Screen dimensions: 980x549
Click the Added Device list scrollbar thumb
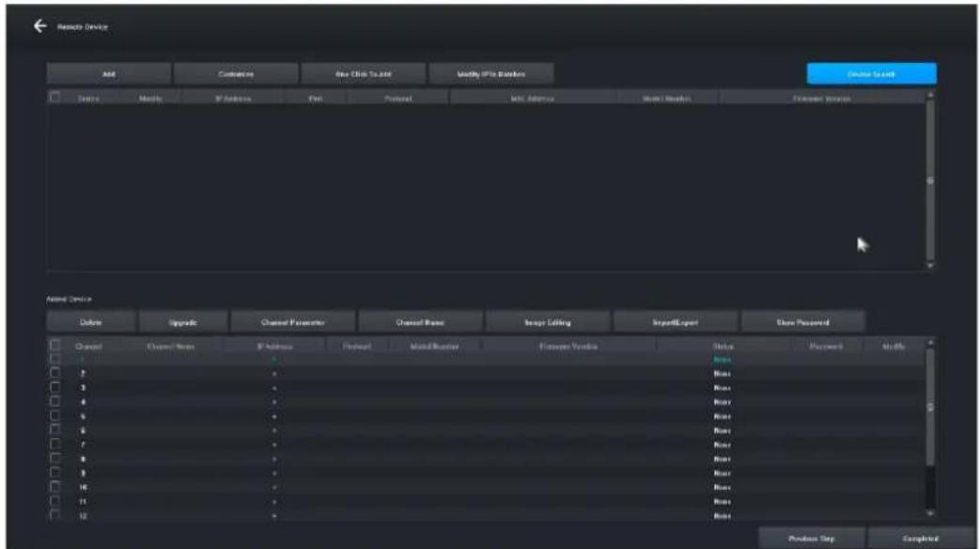(x=930, y=406)
